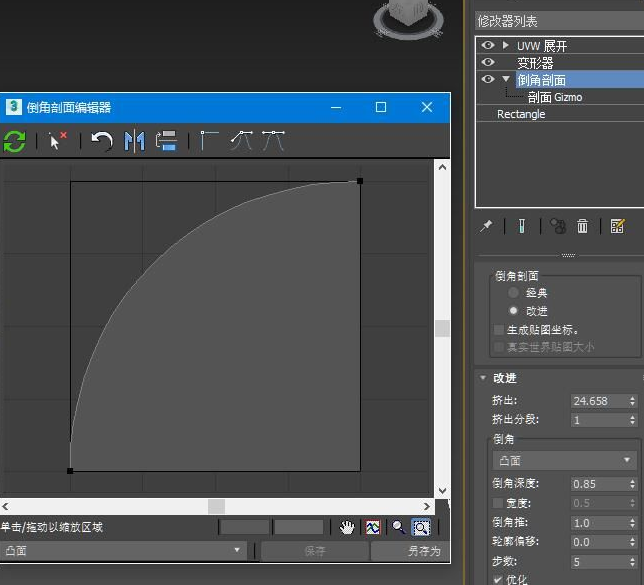
Task: Select the 改进 radio button
Action: pyautogui.click(x=513, y=311)
